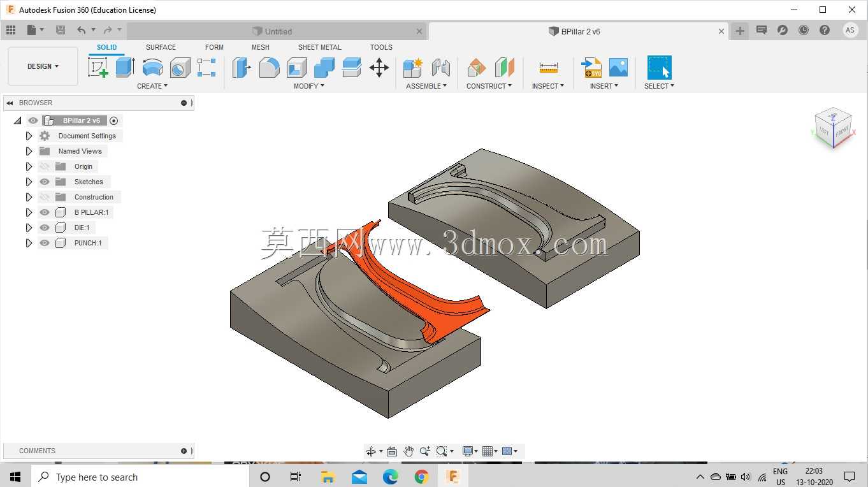Viewport: 868px width, 487px height.
Task: Click the New Component icon
Action: (413, 67)
